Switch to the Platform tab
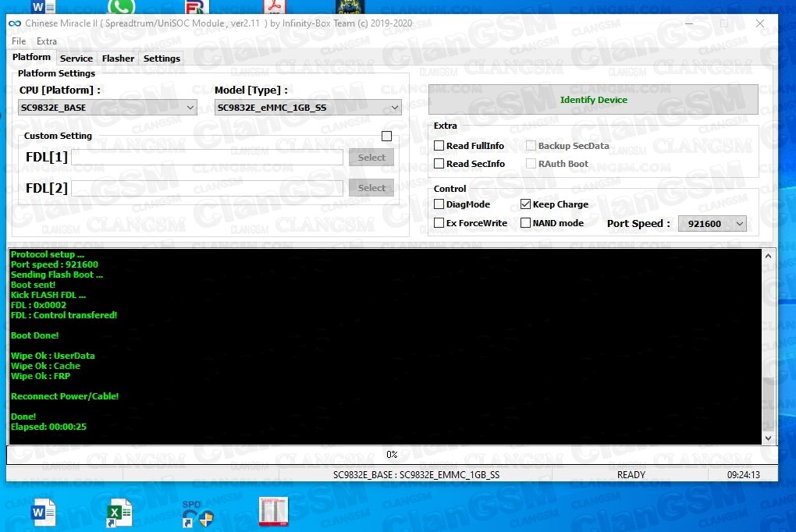 point(31,58)
